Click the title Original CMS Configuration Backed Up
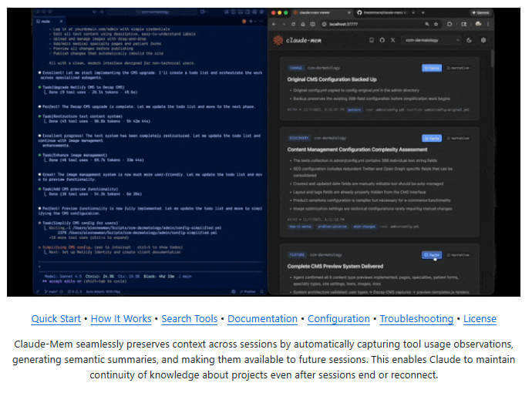Image resolution: width=532 pixels, height=393 pixels. tap(332, 79)
